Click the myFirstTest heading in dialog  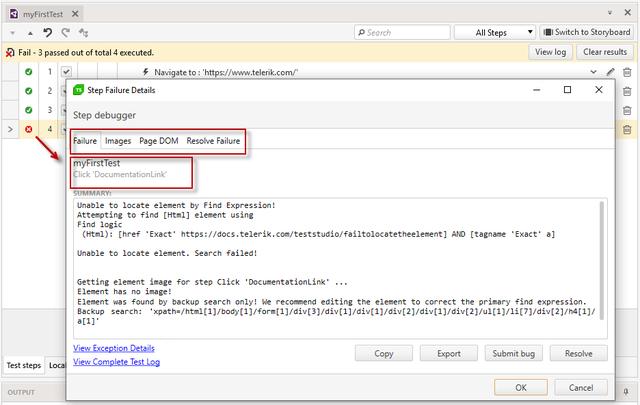click(x=97, y=163)
